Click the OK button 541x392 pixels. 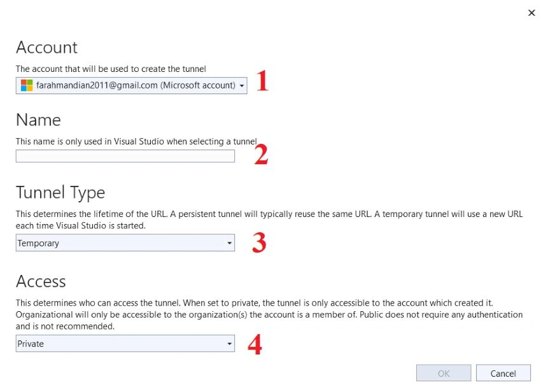pyautogui.click(x=444, y=373)
